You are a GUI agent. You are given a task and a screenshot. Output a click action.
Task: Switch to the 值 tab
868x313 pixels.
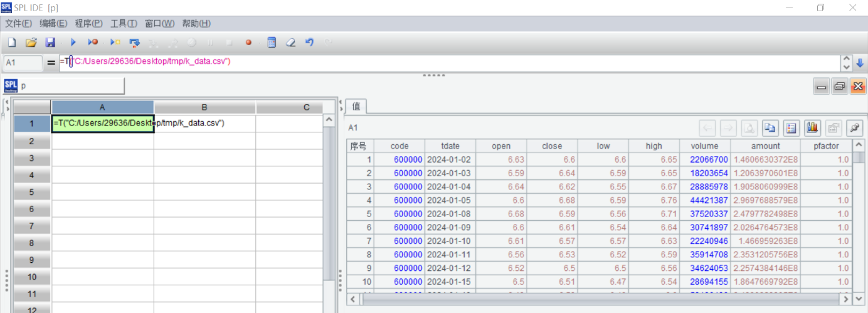(x=356, y=106)
